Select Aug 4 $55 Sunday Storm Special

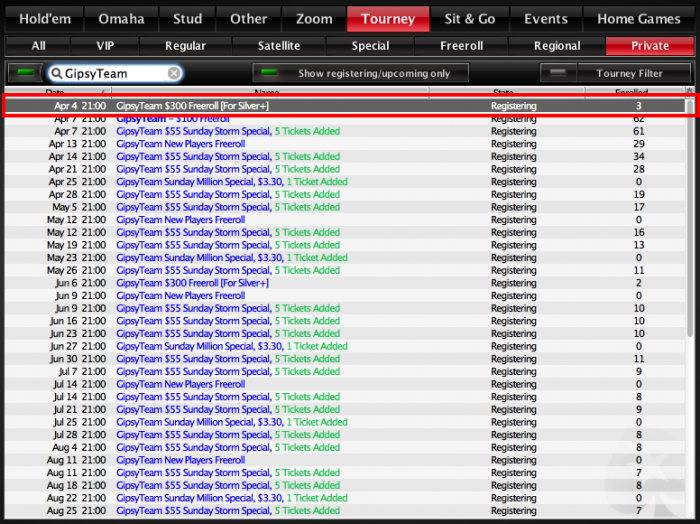point(345,447)
